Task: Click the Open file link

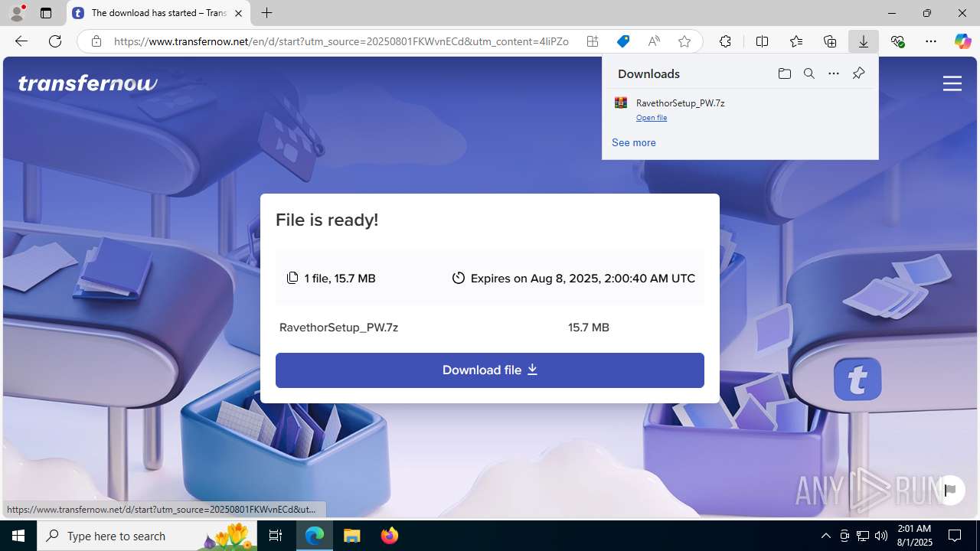Action: click(x=652, y=118)
